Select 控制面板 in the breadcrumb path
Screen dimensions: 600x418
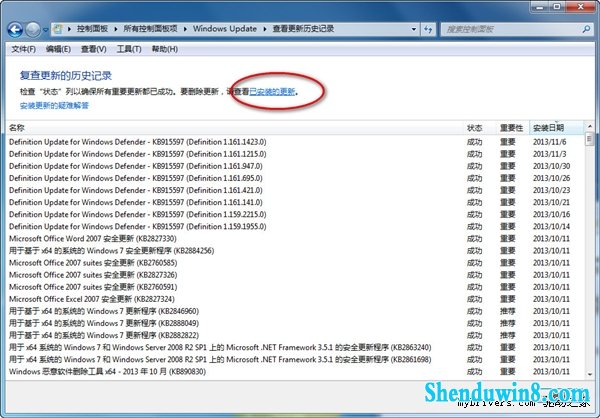pyautogui.click(x=92, y=29)
